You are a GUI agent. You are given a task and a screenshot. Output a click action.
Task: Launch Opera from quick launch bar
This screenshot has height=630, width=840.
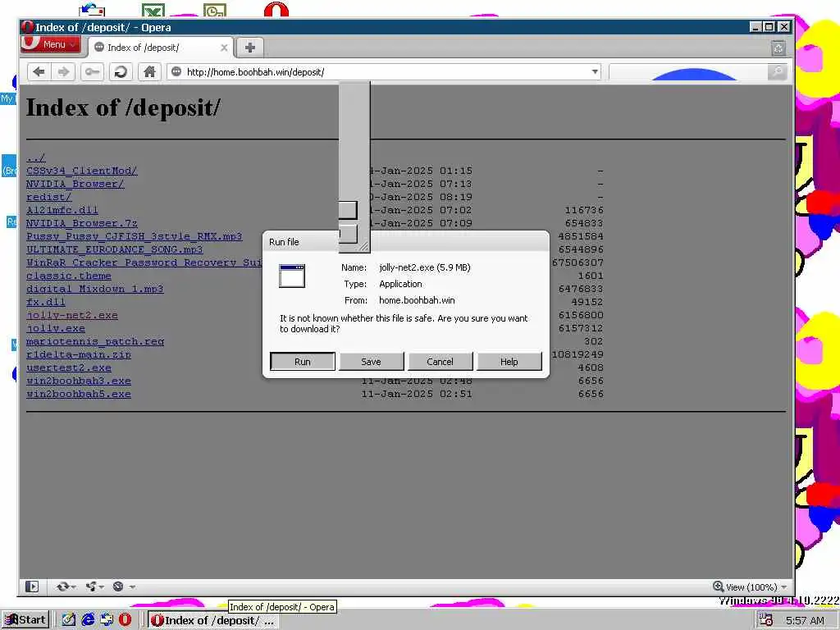click(x=125, y=620)
